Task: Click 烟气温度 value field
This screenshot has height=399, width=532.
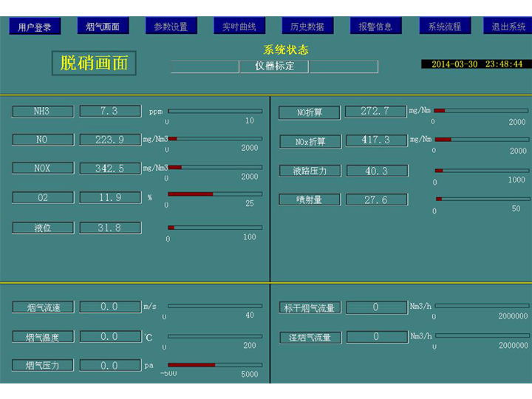Action: click(x=111, y=337)
